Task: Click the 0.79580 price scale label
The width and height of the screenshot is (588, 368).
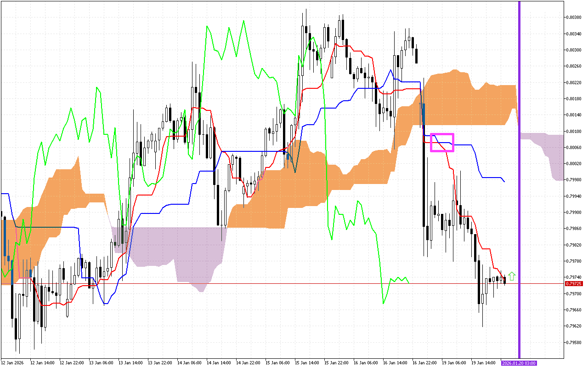Action: pos(572,342)
